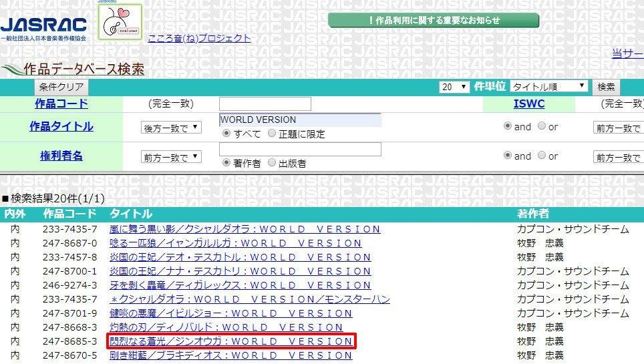644x364 pixels.
Task: Open result 健啖の悪魔/イビルジョー
Action: (x=231, y=313)
